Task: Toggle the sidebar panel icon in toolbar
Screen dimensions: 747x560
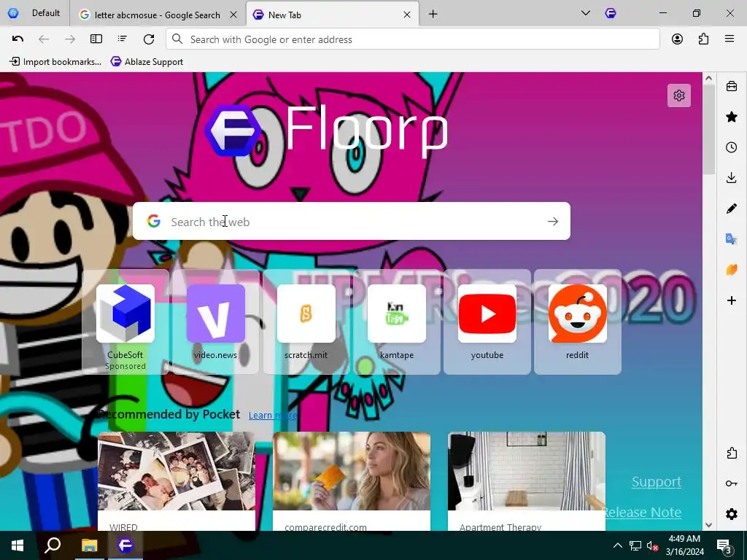Action: tap(96, 39)
